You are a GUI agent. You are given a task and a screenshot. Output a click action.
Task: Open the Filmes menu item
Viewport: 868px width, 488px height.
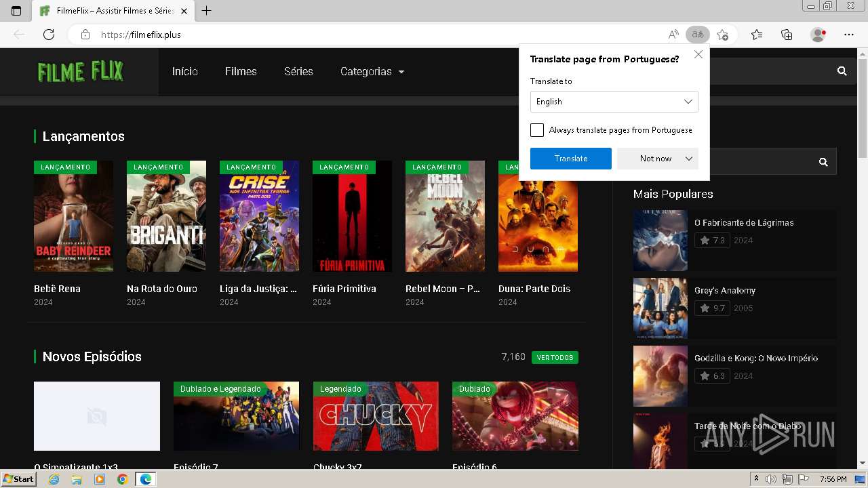(241, 71)
